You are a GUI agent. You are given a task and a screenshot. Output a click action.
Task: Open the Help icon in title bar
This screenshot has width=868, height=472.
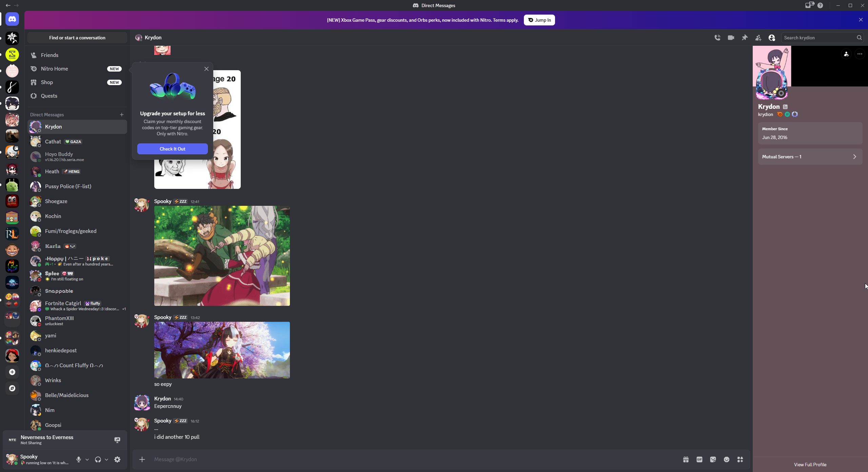click(820, 5)
